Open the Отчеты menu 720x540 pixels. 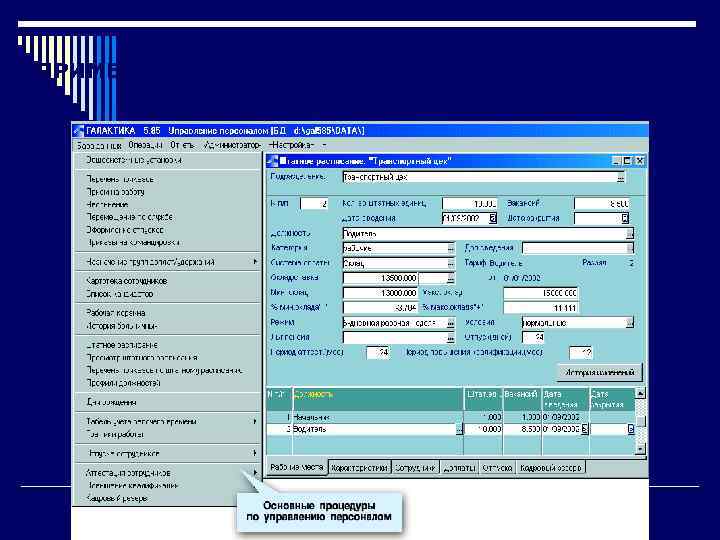click(x=182, y=145)
